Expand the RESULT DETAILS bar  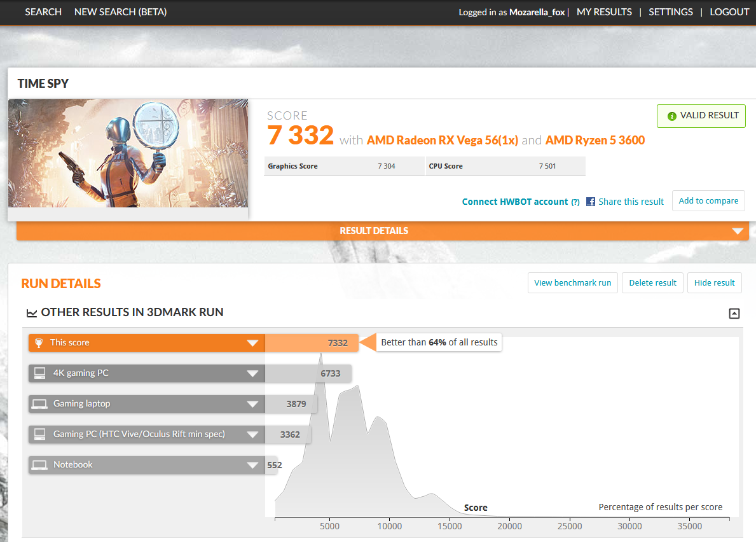[382, 231]
